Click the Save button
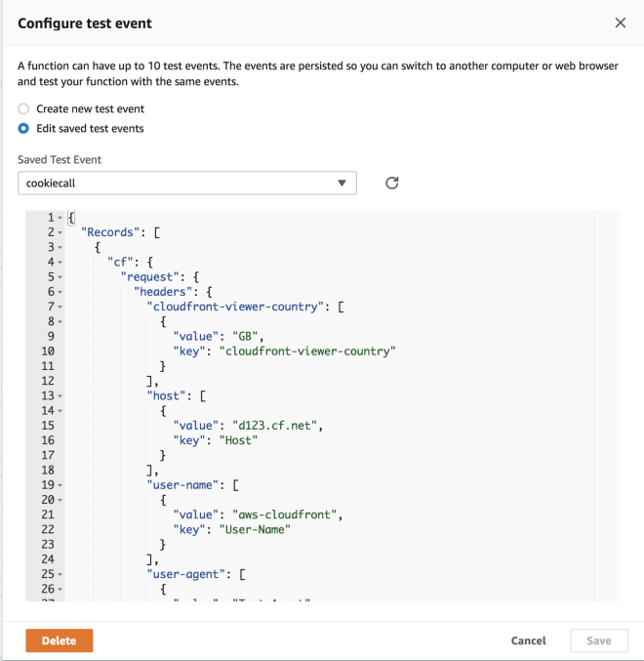The image size is (644, 661). click(598, 640)
